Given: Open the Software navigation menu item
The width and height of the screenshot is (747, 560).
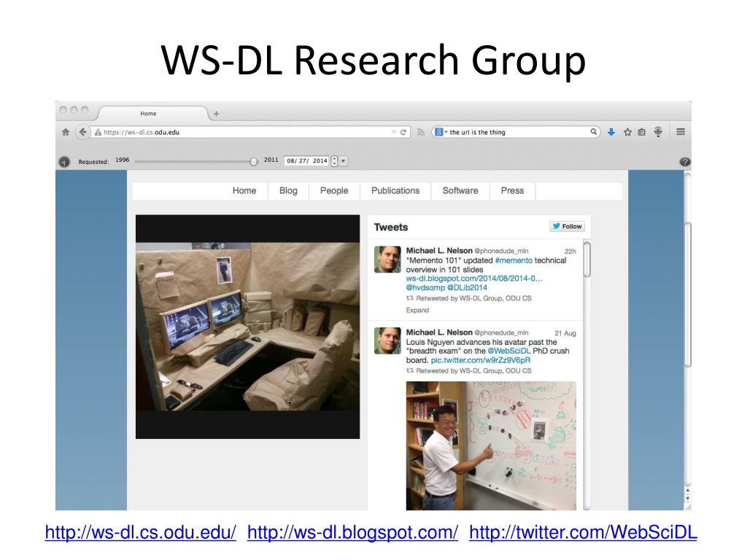Looking at the screenshot, I should click(460, 190).
